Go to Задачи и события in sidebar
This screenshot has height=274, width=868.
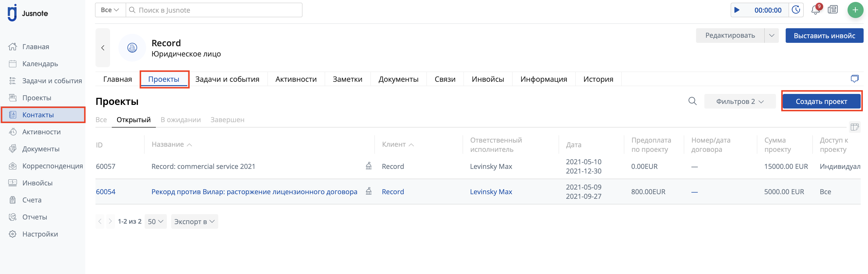(x=52, y=81)
